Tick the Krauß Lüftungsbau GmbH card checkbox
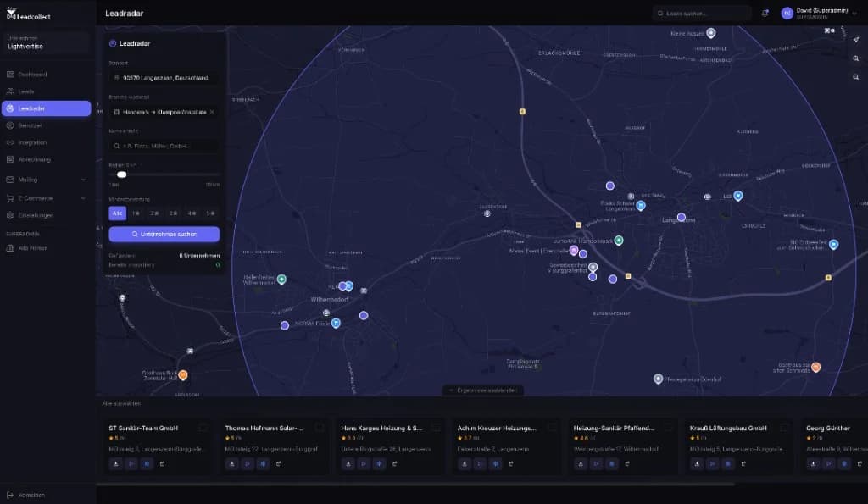Image resolution: width=868 pixels, height=504 pixels. pyautogui.click(x=784, y=428)
